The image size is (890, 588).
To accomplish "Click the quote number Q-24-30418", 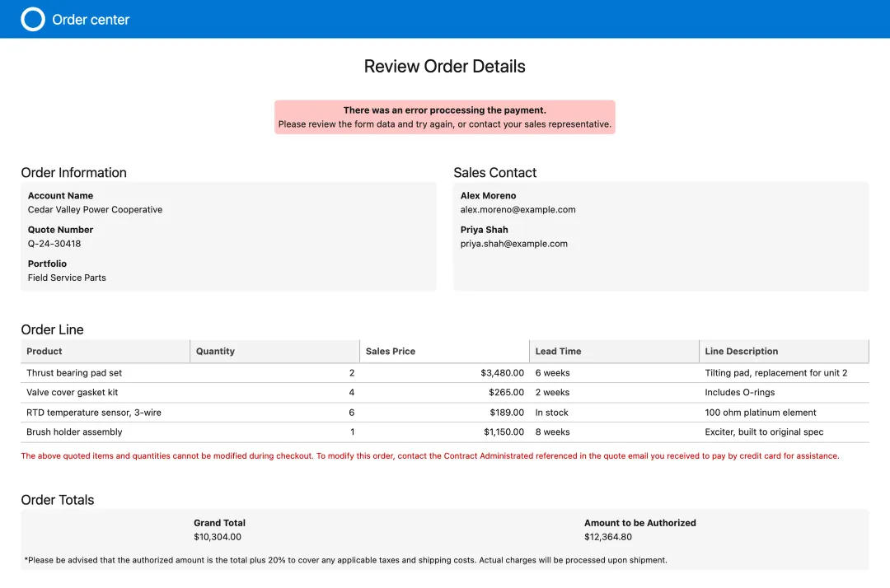I will coord(54,244).
